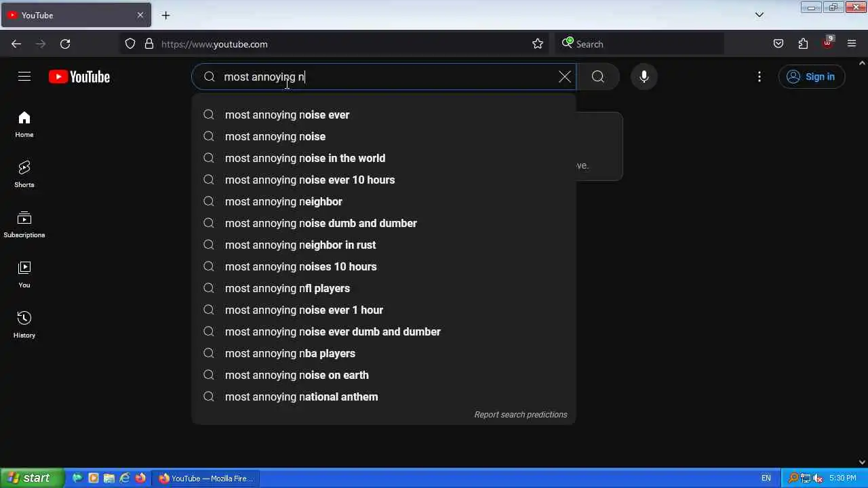
Task: Click the Firefox quick launch taskbar icon
Action: pyautogui.click(x=140, y=478)
